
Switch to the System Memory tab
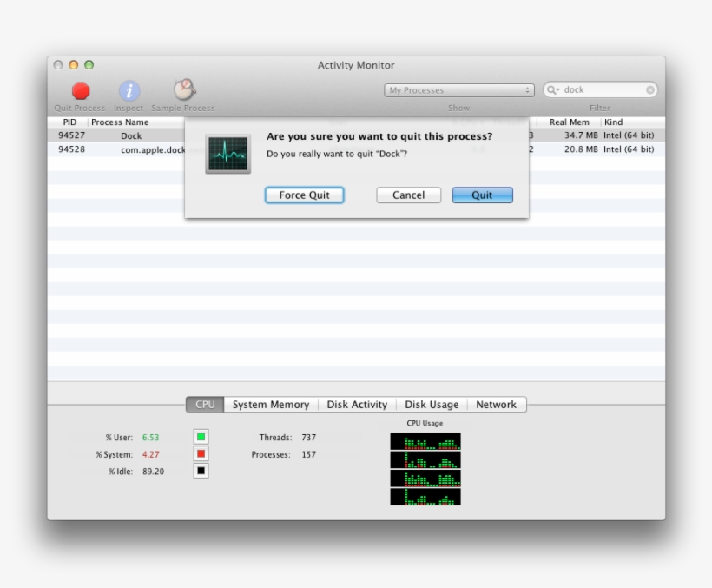point(271,404)
